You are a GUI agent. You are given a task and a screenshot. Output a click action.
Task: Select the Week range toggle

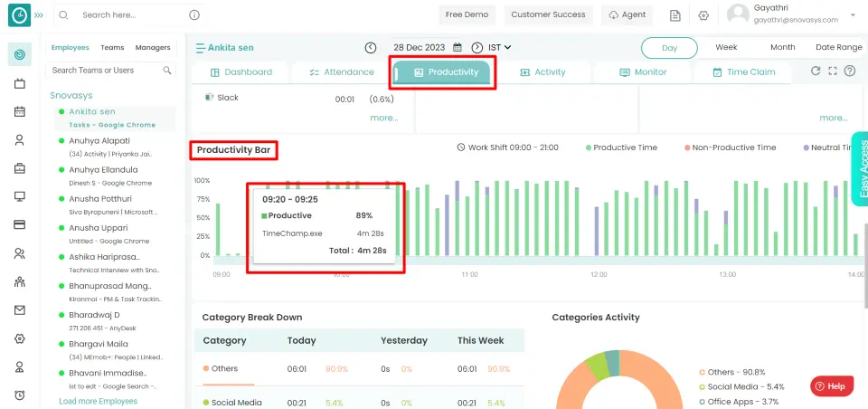(726, 48)
